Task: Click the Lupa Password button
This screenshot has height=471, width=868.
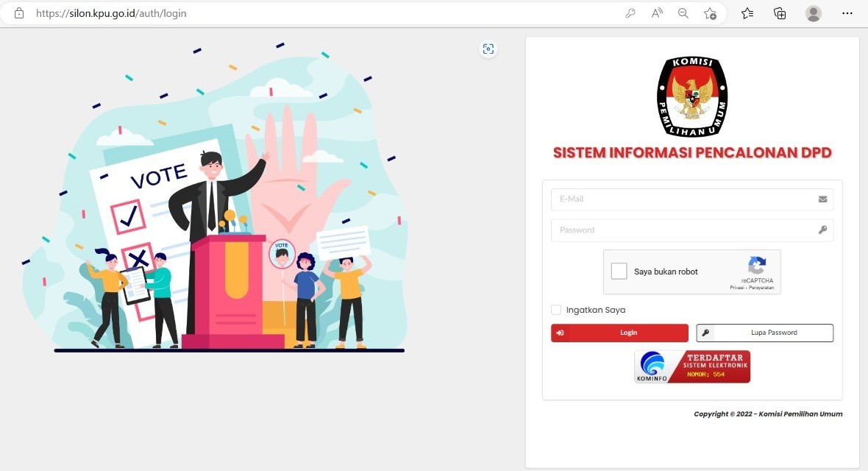Action: pos(765,333)
